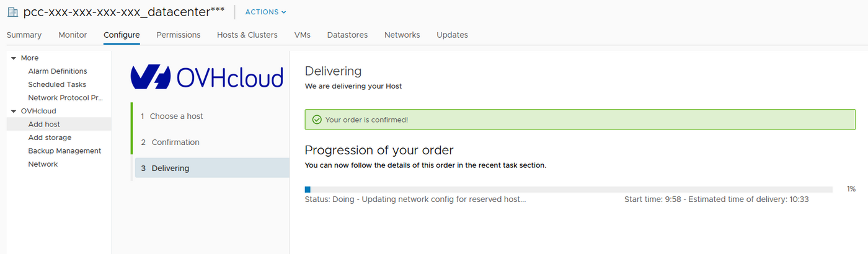The width and height of the screenshot is (868, 254).
Task: Select Alarm Definitions in sidebar
Action: tap(58, 71)
